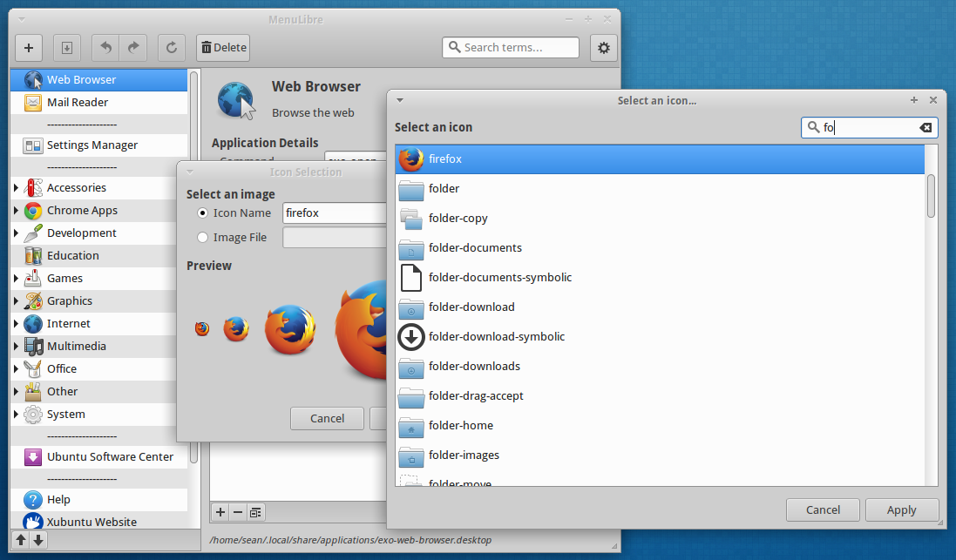Viewport: 956px width, 560px height.
Task: Select the Image File radio button
Action: click(203, 237)
